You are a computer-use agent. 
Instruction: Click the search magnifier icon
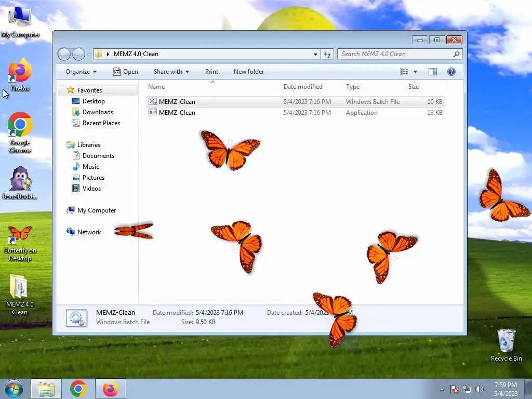(x=456, y=54)
